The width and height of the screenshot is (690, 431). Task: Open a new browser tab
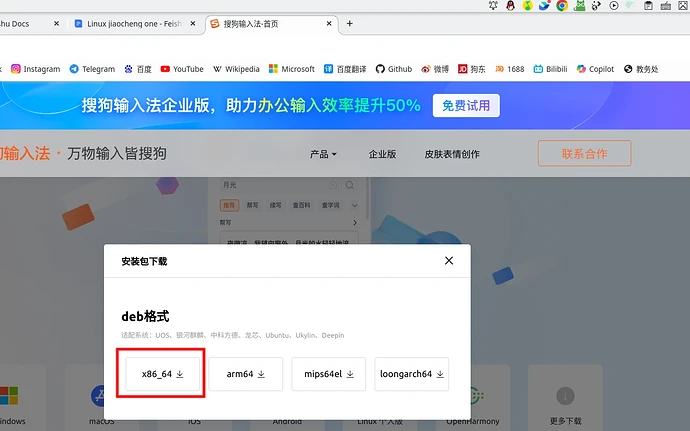click(x=349, y=22)
